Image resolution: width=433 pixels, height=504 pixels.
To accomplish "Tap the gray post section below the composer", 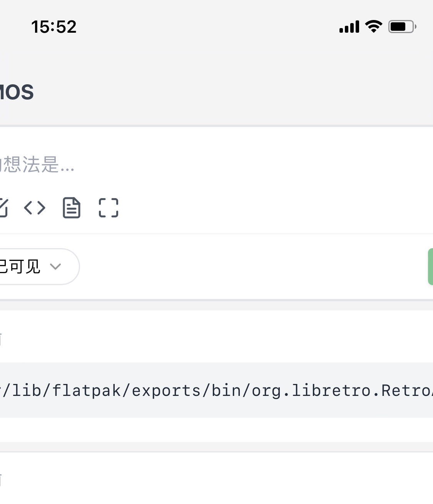I will 216,339.
